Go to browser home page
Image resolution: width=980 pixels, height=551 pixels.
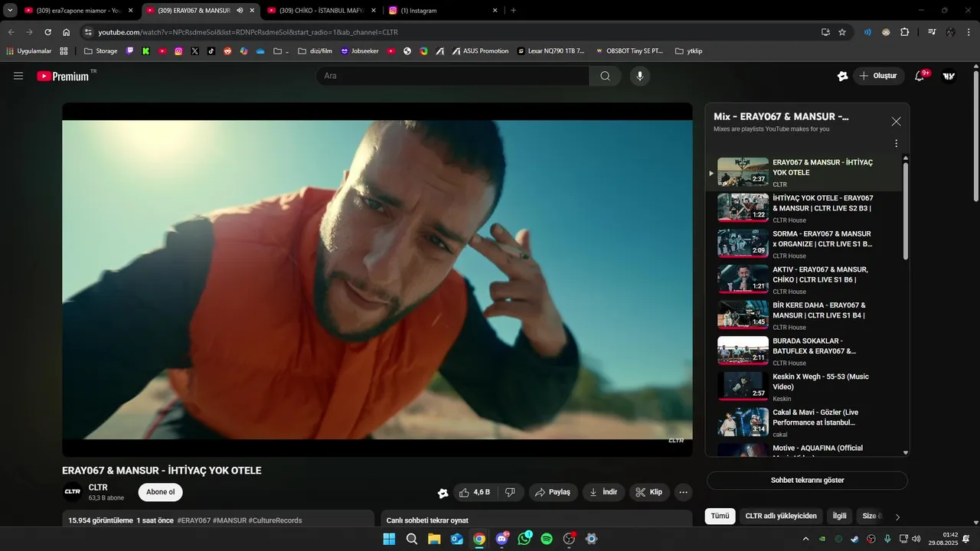[x=67, y=32]
